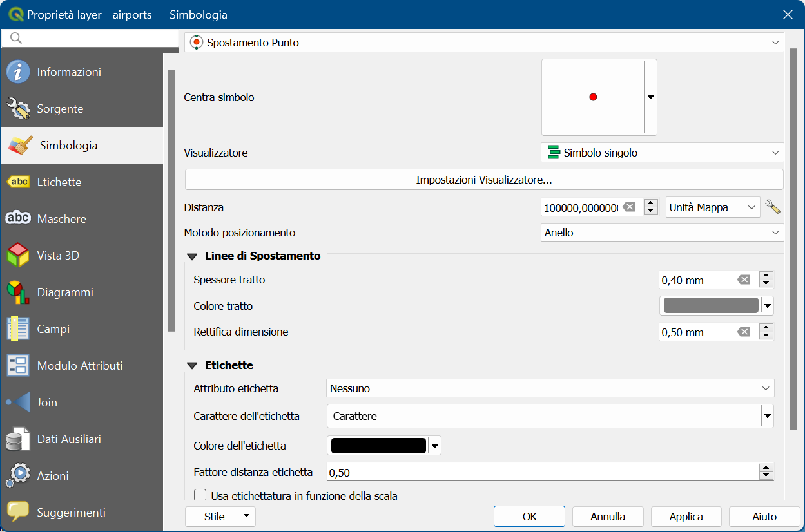Click the Dati Ausiliari database icon
The width and height of the screenshot is (805, 532).
tap(18, 439)
